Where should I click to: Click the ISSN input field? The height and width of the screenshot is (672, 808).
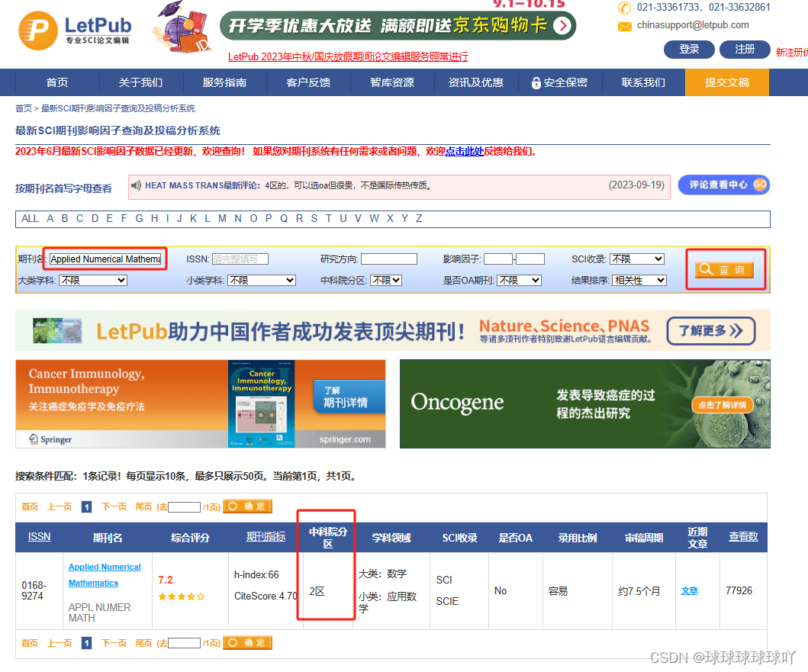coord(240,259)
